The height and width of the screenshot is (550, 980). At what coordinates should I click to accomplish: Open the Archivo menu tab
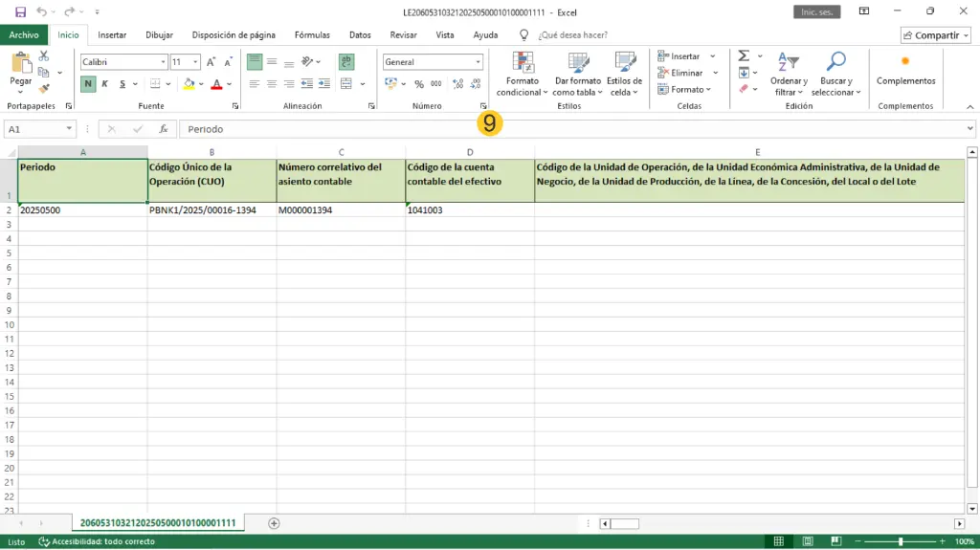[24, 35]
